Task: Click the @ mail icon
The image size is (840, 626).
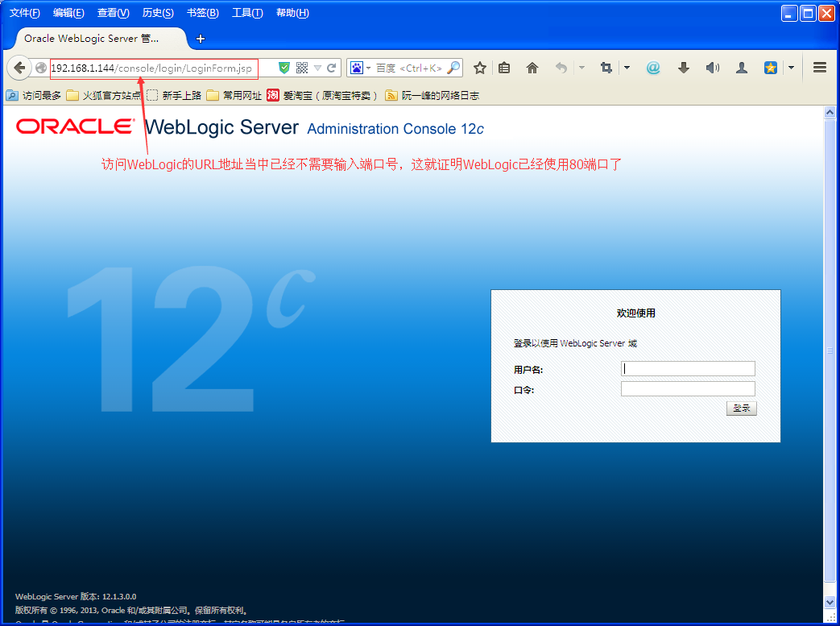Action: pyautogui.click(x=653, y=68)
